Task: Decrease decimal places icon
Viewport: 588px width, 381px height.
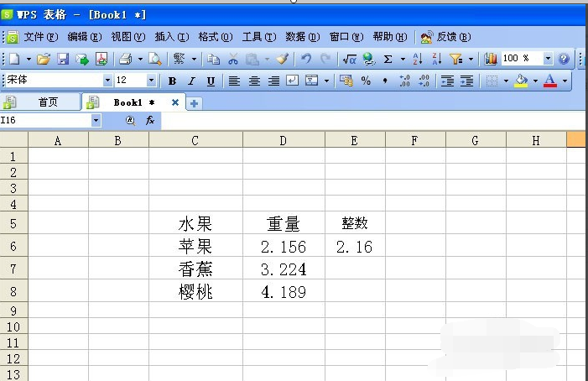Action: (x=424, y=81)
